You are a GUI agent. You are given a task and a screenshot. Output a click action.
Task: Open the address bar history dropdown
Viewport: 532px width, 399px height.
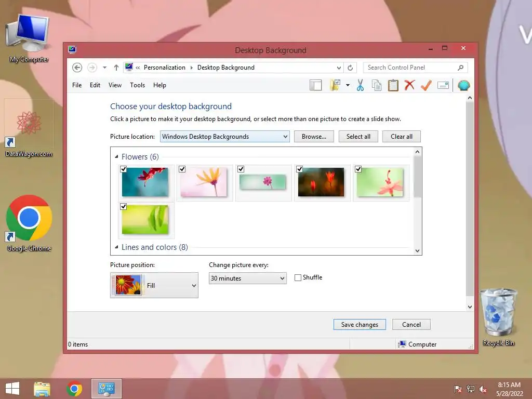(x=339, y=68)
